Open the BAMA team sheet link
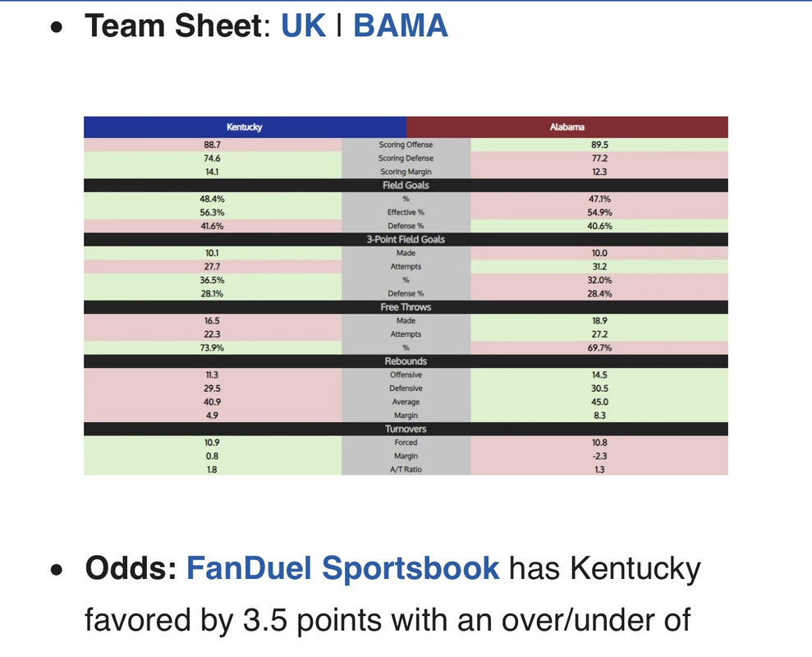 [x=401, y=25]
